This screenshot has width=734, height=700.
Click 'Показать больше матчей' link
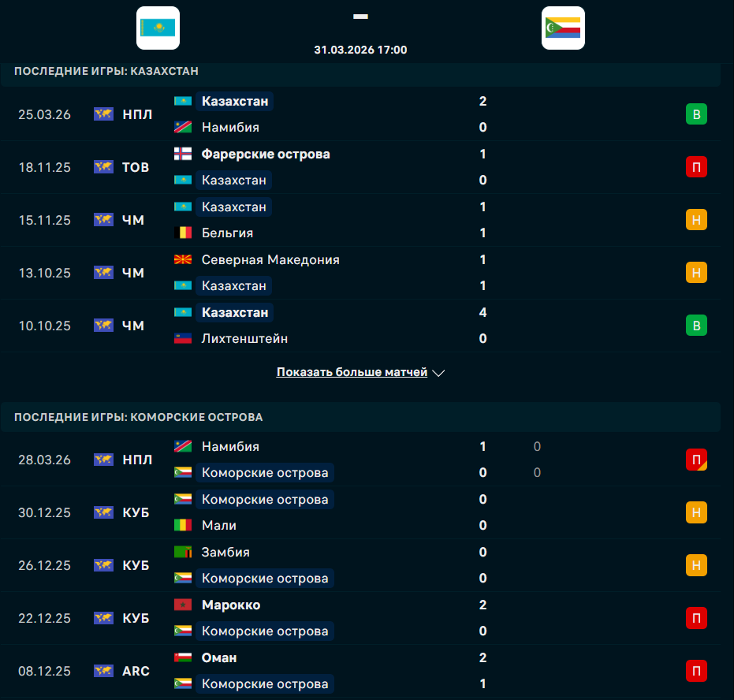(x=352, y=372)
